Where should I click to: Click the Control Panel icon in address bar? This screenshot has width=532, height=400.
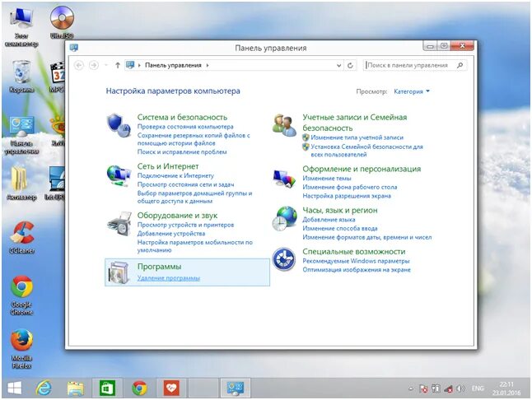point(130,65)
